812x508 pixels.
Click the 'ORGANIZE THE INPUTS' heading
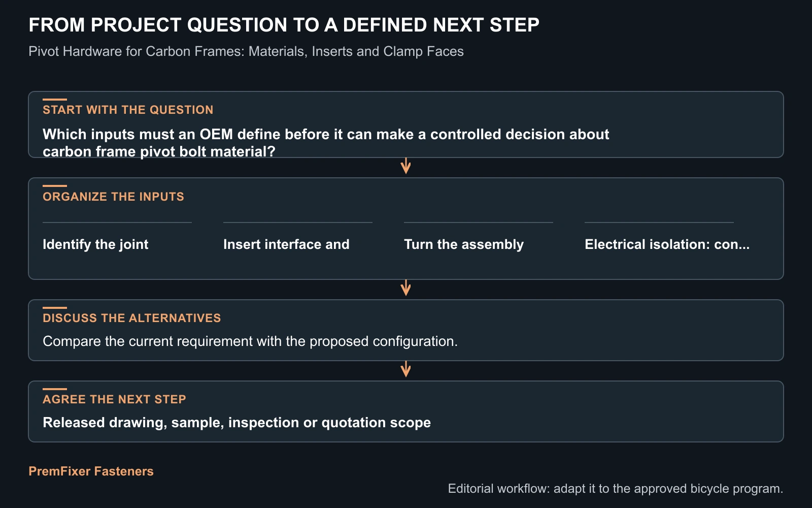click(x=113, y=197)
